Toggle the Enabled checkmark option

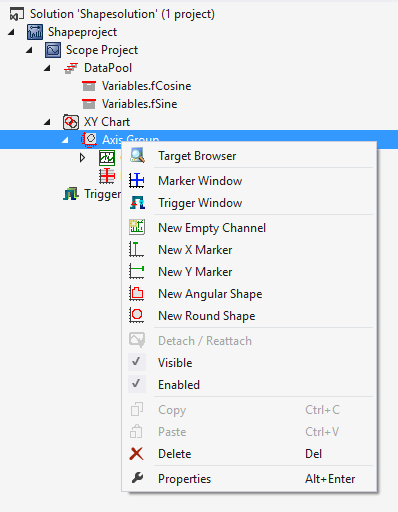pyautogui.click(x=249, y=385)
